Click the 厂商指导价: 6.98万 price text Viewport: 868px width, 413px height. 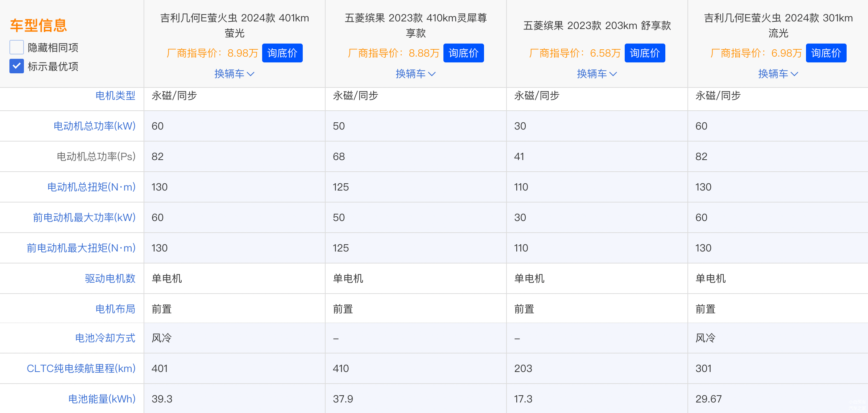coord(756,53)
